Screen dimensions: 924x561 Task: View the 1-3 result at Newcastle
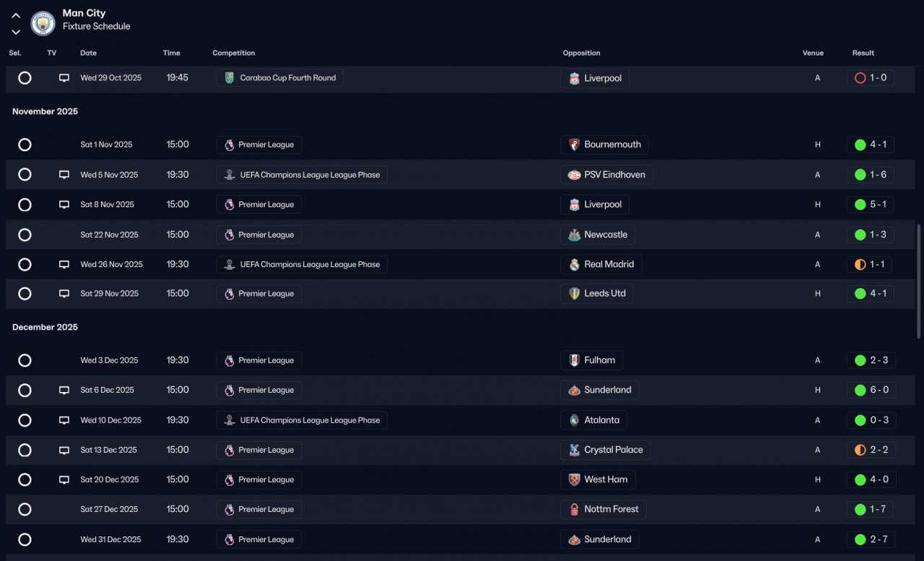click(x=871, y=235)
